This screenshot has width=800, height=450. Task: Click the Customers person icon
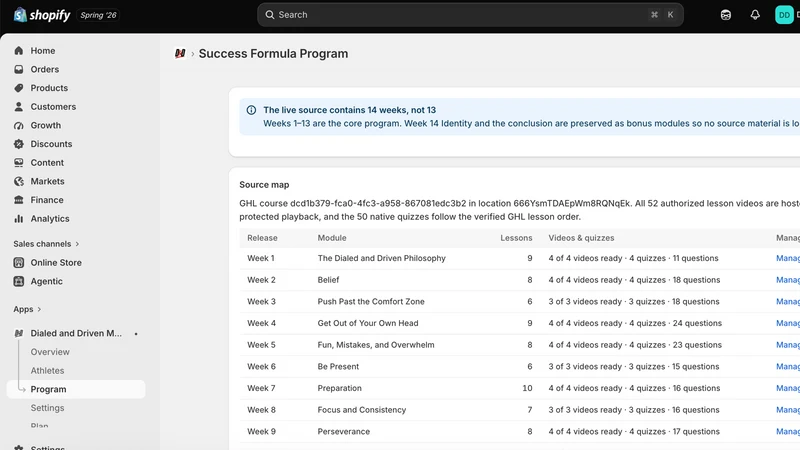[19, 107]
